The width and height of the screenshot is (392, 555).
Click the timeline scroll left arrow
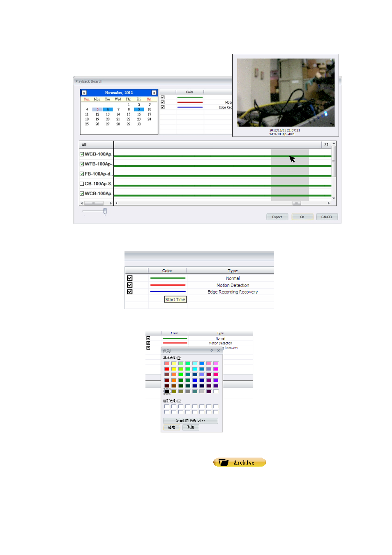coord(117,203)
